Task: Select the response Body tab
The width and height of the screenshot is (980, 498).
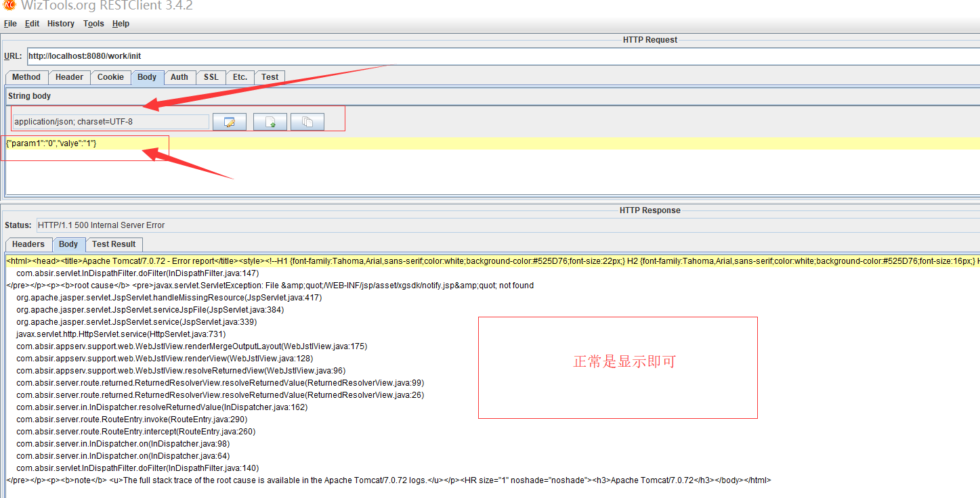Action: pyautogui.click(x=68, y=244)
